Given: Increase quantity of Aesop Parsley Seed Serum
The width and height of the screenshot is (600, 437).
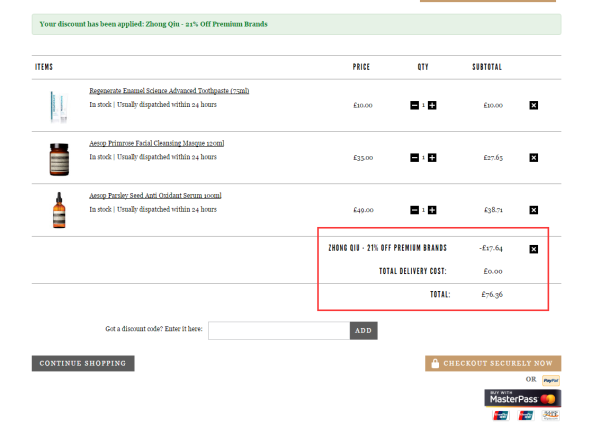Looking at the screenshot, I should [x=432, y=210].
